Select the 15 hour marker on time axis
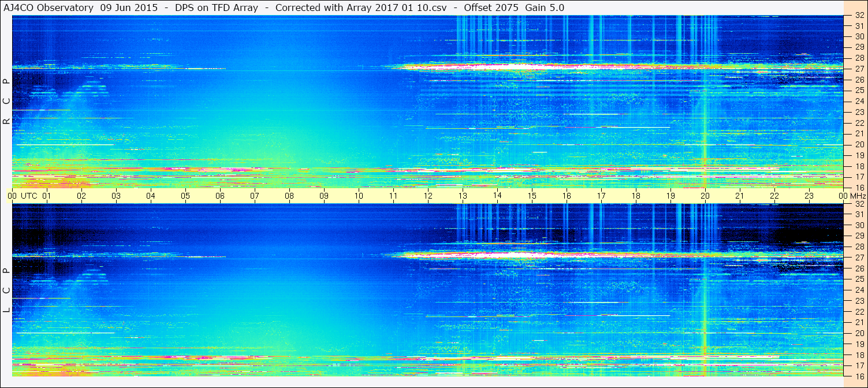The image size is (868, 388). [x=532, y=196]
